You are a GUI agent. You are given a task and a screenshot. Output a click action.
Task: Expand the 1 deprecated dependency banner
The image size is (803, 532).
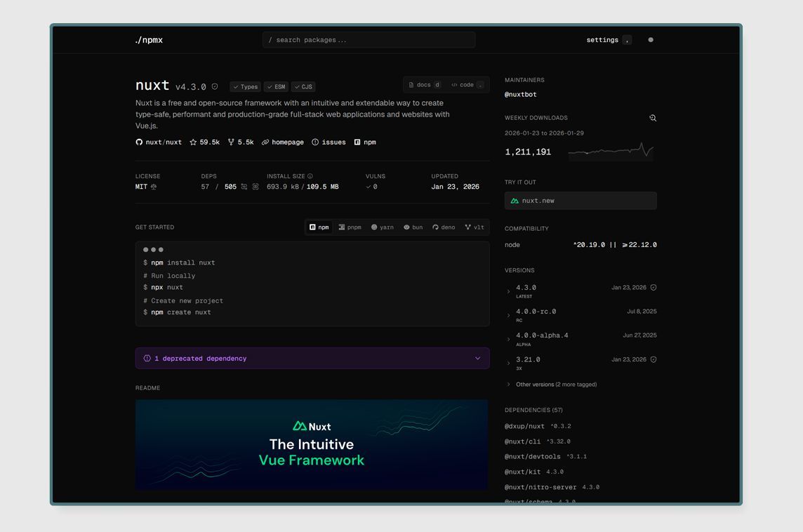(x=312, y=359)
